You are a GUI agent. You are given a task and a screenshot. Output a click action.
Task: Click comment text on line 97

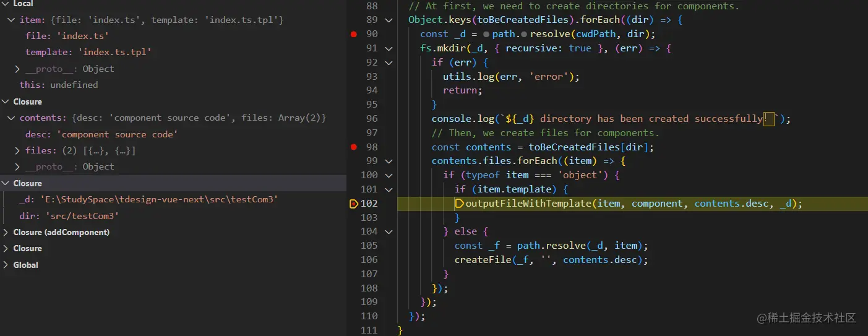546,133
